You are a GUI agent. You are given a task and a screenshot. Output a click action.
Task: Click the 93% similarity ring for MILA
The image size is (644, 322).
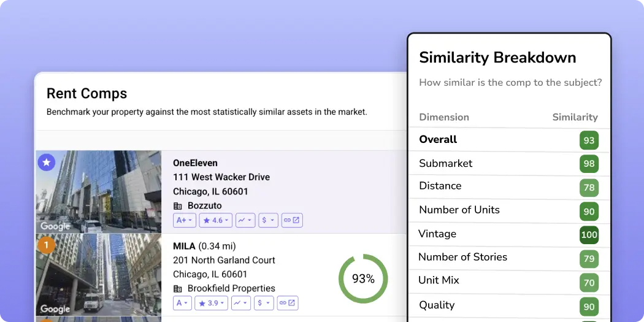pyautogui.click(x=363, y=279)
